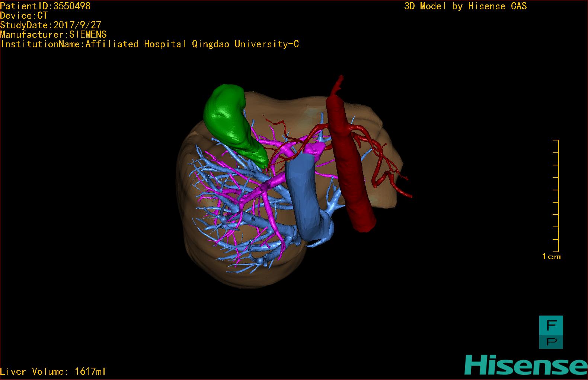Click the thick blue vena cava trunk

[304, 197]
